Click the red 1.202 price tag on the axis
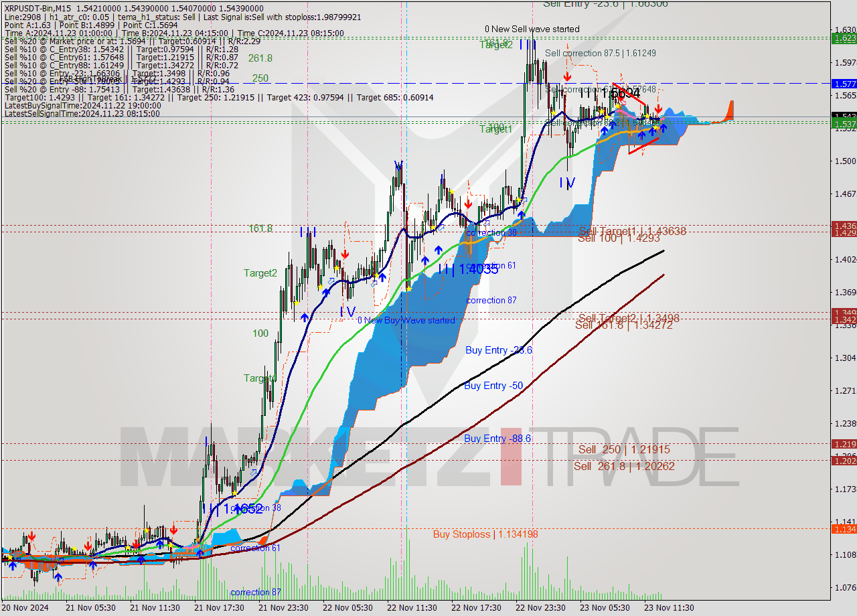The image size is (857, 616). pyautogui.click(x=844, y=461)
